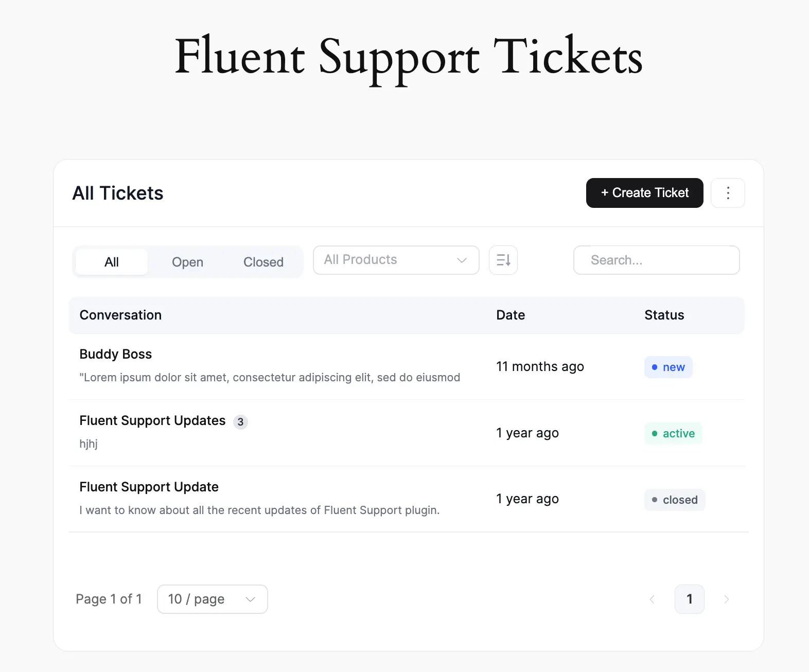
Task: Toggle the active status on Fluent Support Updates
Action: tap(673, 434)
